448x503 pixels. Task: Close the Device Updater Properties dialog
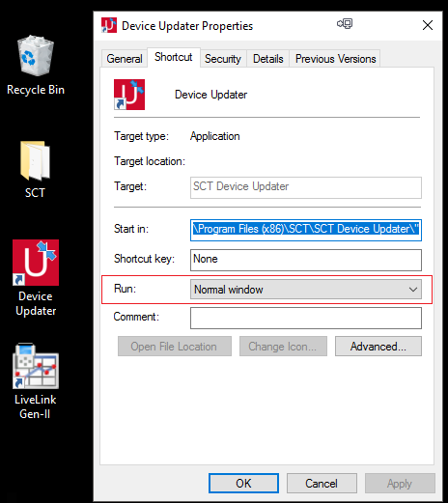click(x=428, y=25)
